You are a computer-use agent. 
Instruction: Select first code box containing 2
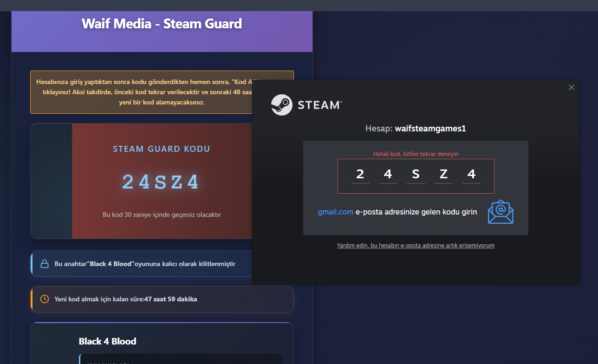[x=360, y=175]
